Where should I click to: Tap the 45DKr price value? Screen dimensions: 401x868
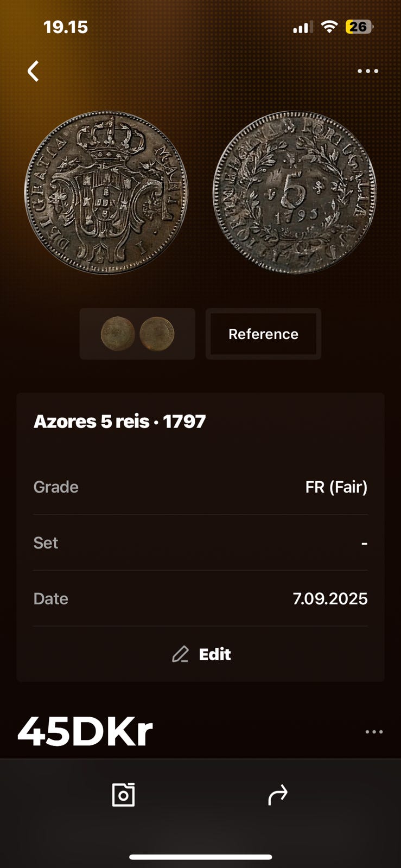[x=85, y=732]
